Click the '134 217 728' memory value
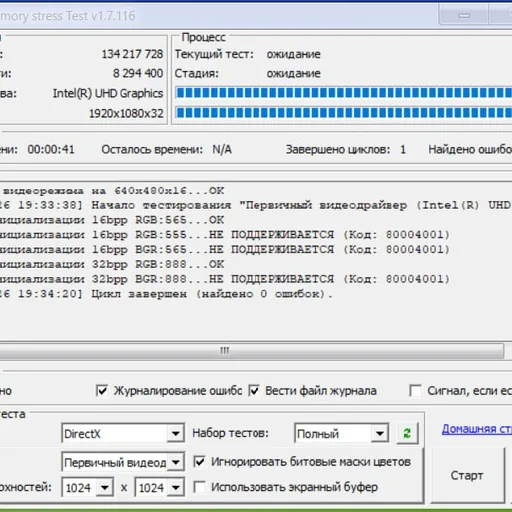This screenshot has height=512, width=512. click(132, 54)
